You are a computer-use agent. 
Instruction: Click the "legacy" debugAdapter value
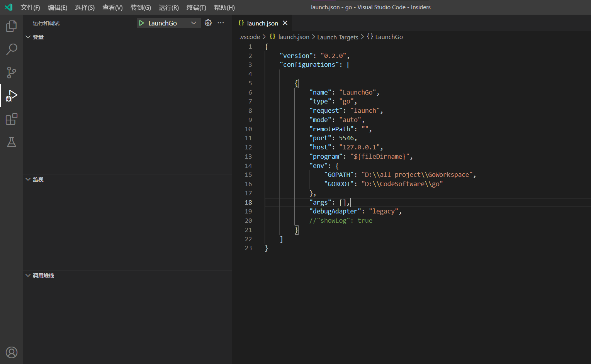[x=384, y=211]
